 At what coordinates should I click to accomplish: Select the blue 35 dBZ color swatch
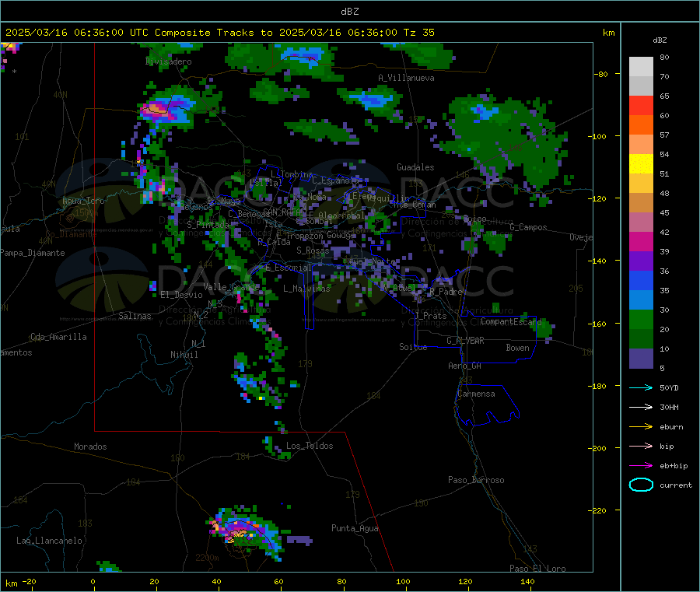(641, 280)
